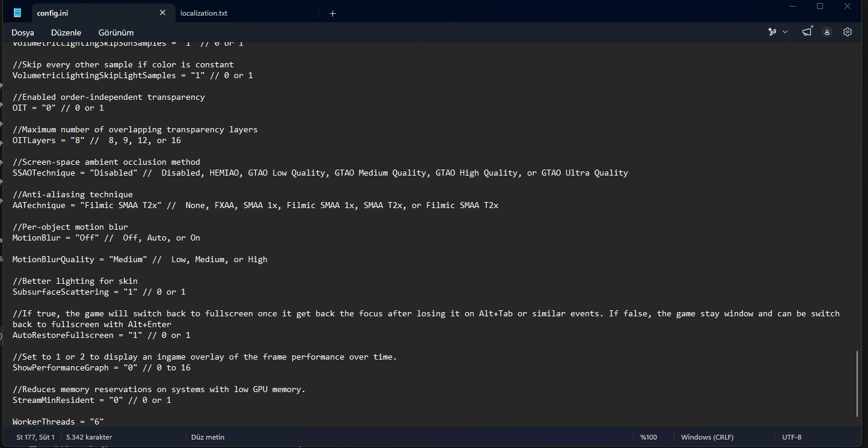This screenshot has width=868, height=448.
Task: Click the StreamMinResident = "0" line
Action: (92, 400)
